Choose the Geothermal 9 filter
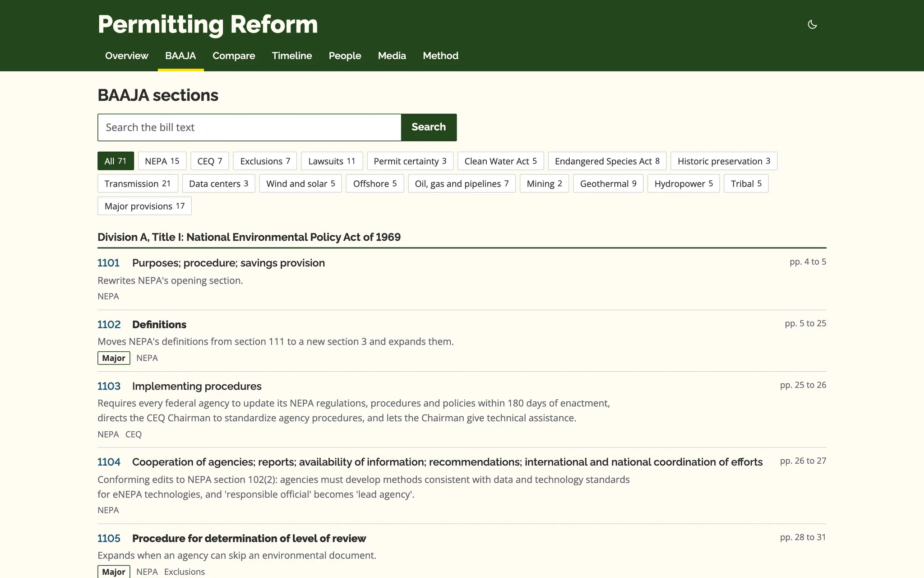 coord(608,184)
